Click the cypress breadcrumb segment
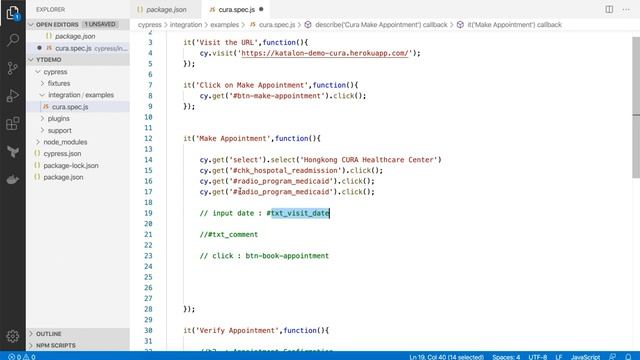Viewport: 640px width, 360px height. [149, 25]
